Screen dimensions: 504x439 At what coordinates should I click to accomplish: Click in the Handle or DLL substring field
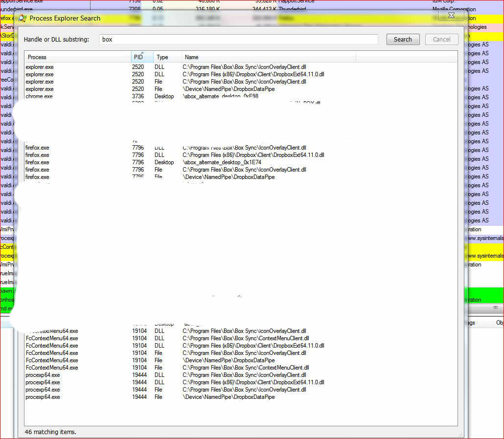pos(238,39)
